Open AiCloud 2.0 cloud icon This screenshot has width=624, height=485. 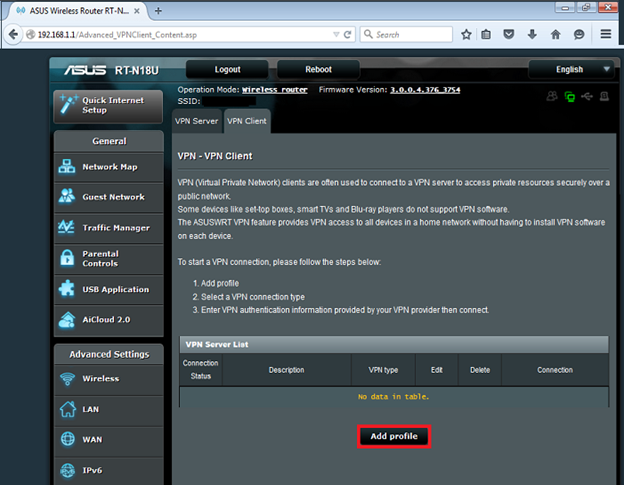pos(66,319)
